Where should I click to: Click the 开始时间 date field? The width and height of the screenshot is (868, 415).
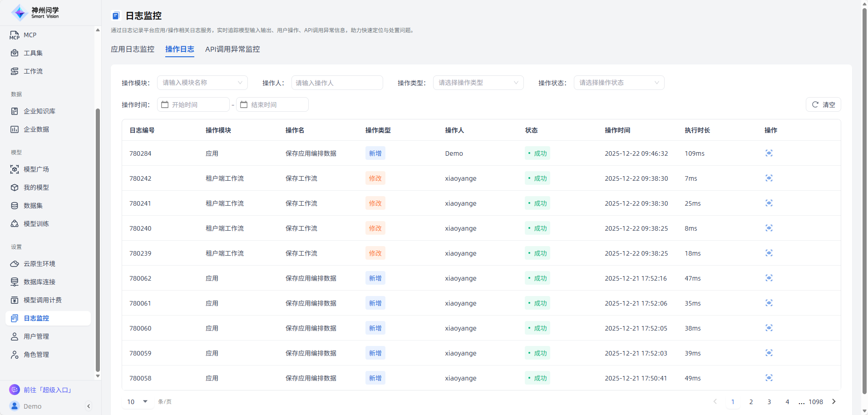[x=193, y=105]
